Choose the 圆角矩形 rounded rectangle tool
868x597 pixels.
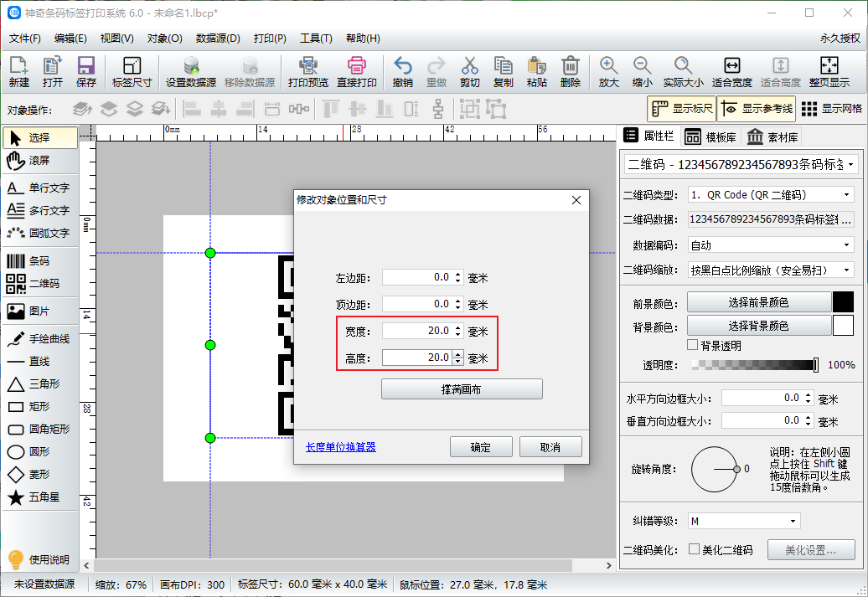pos(40,430)
